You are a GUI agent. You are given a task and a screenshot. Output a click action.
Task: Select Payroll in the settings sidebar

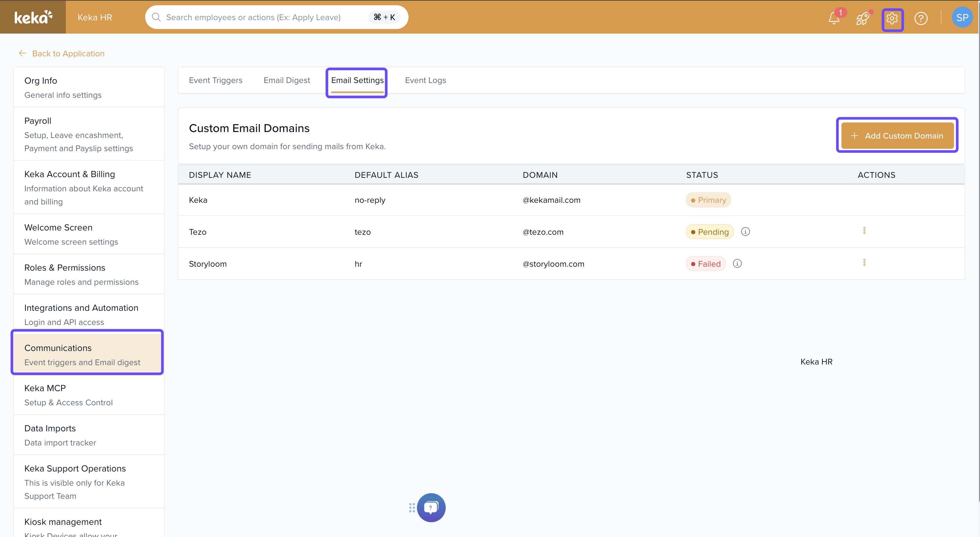(89, 134)
